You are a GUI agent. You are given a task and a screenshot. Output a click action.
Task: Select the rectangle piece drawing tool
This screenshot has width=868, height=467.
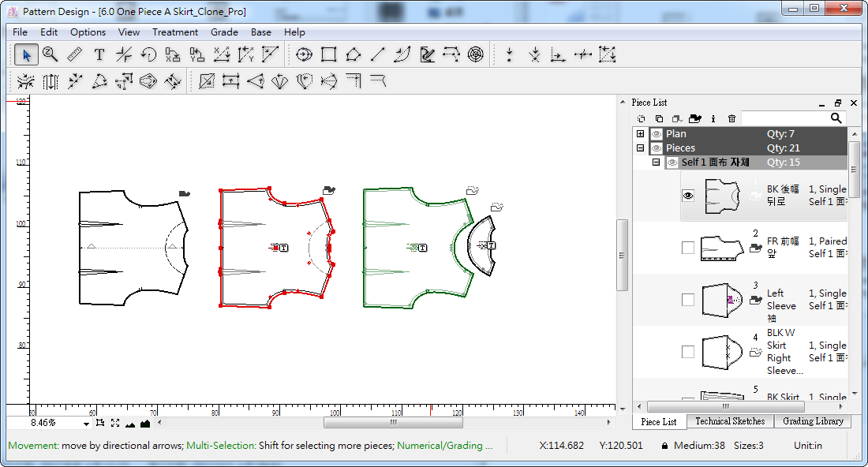(x=329, y=54)
